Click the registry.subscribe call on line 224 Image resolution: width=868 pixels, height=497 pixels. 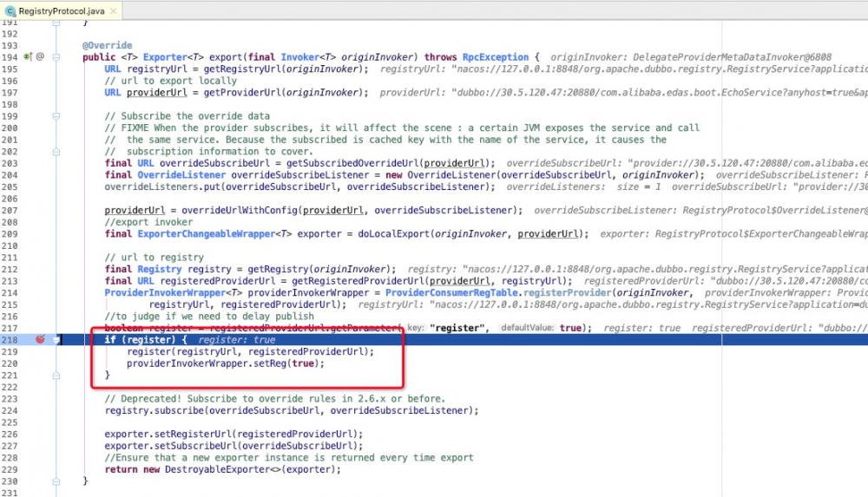coord(154,410)
